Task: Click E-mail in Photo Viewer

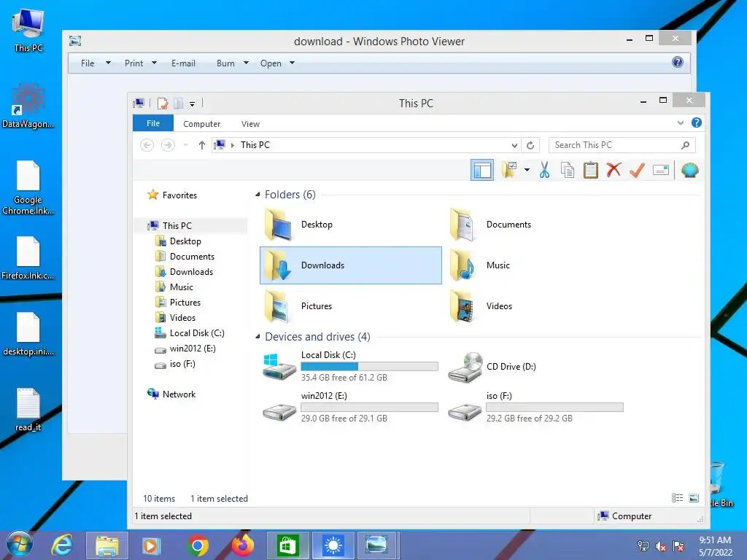Action: coord(183,63)
